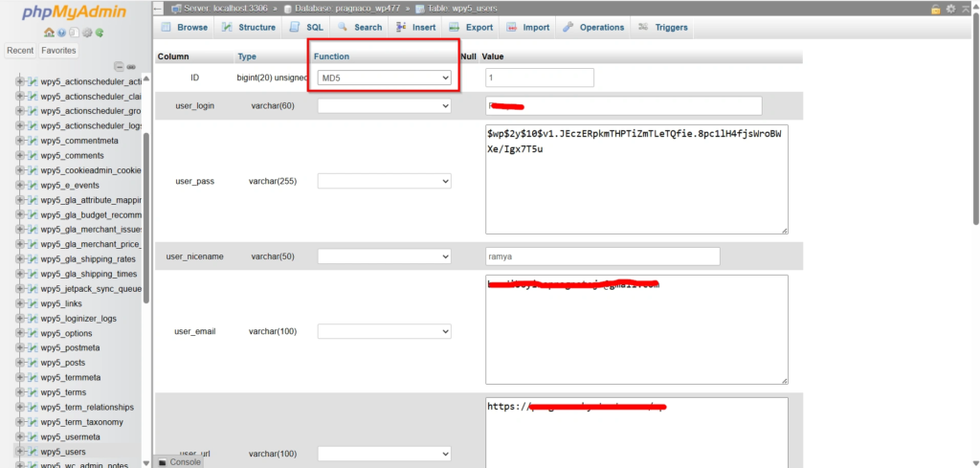Click the blue log out icon
The height and width of the screenshot is (468, 980).
pyautogui.click(x=61, y=33)
